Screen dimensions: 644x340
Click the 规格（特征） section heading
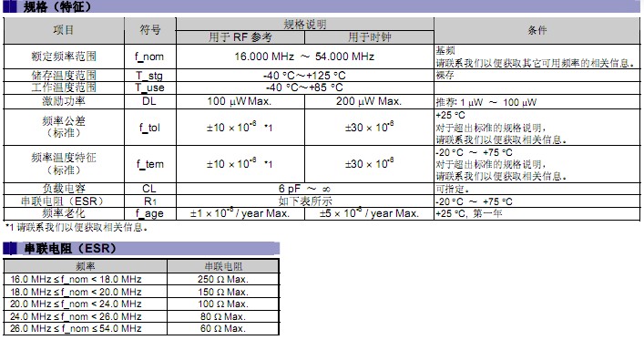click(x=57, y=6)
